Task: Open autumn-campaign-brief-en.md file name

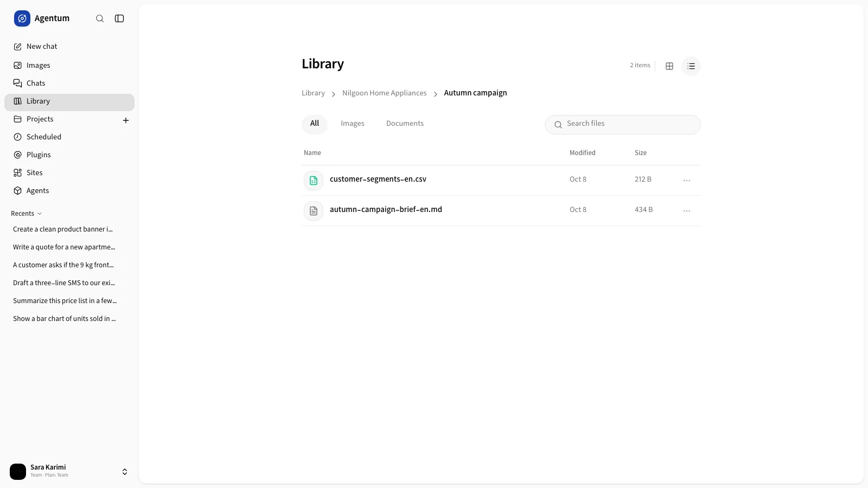Action: click(x=386, y=210)
